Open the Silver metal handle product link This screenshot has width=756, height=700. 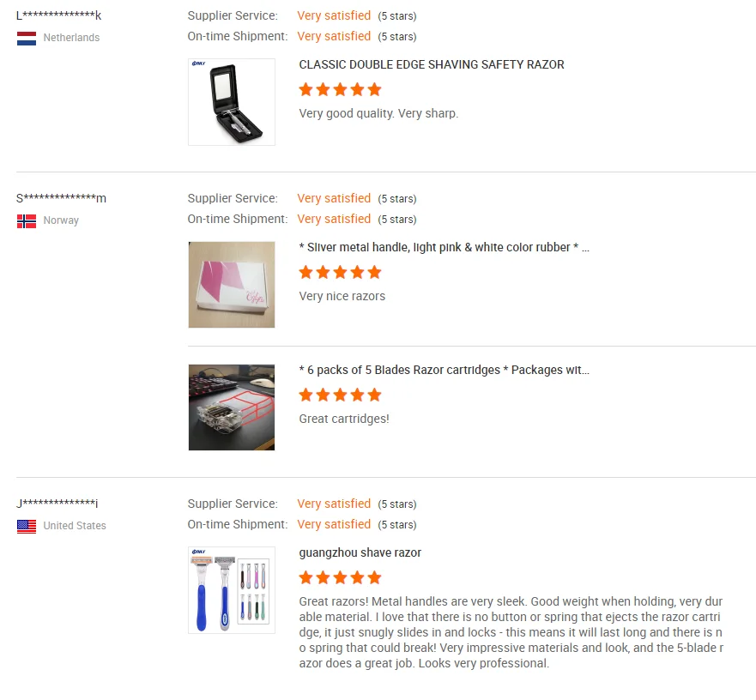(x=444, y=247)
